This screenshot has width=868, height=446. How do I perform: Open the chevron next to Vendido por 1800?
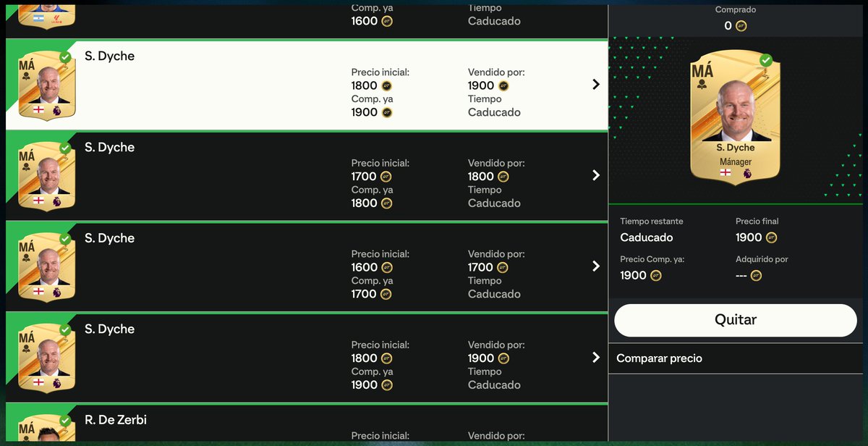(x=595, y=175)
